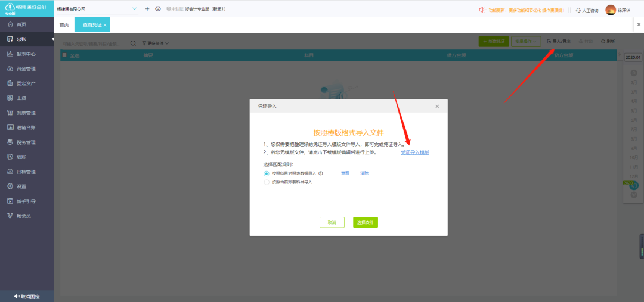Select 按照当前账套科目导入 radio option
Viewport: 644px width, 302px height.
[267, 182]
